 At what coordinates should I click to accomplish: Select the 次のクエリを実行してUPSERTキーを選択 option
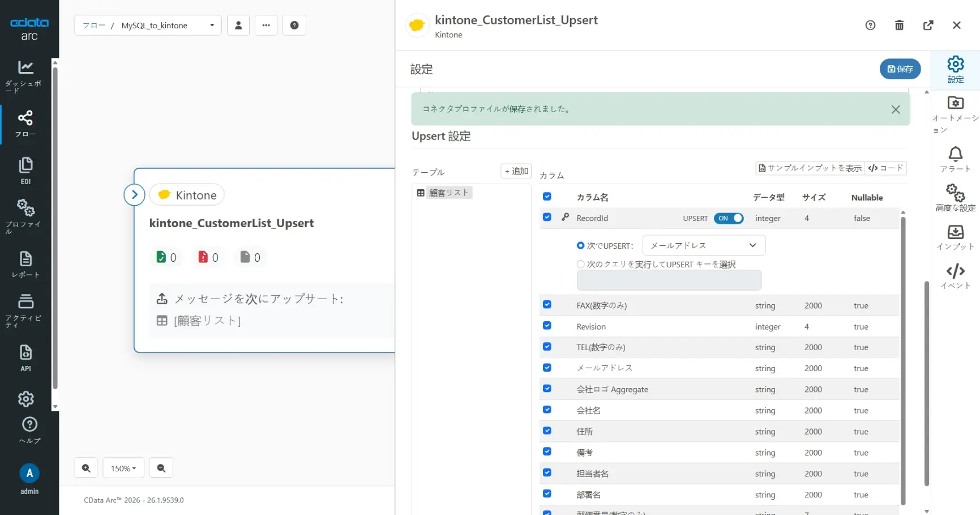tap(580, 263)
